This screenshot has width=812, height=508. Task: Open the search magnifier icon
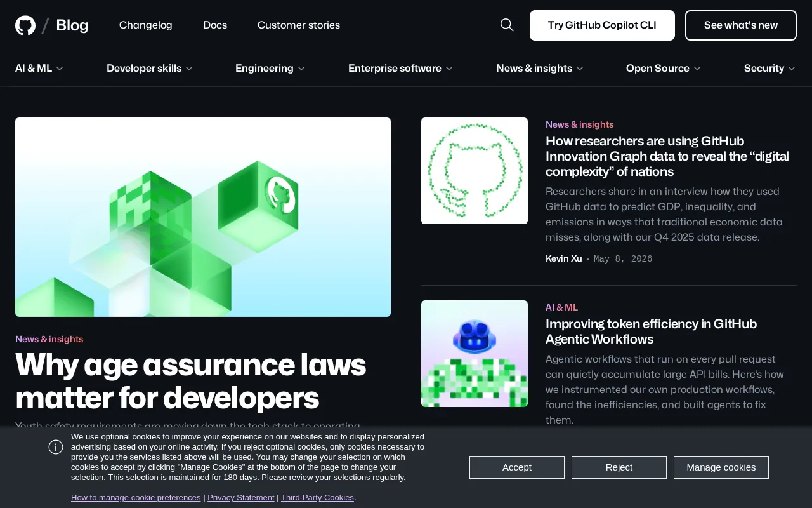[507, 25]
